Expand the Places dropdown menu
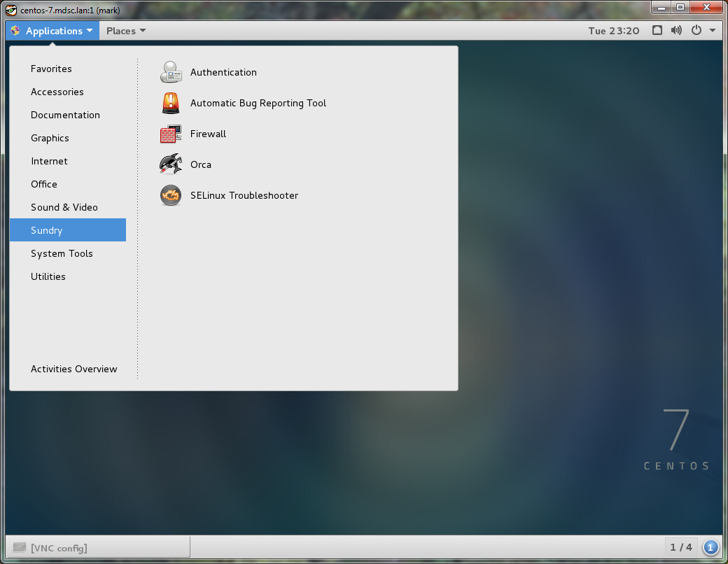 126,31
